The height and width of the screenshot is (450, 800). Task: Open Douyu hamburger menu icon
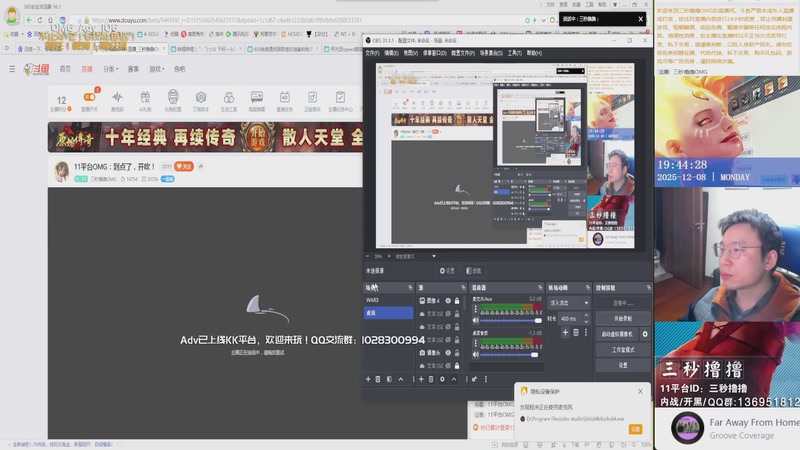tap(12, 69)
